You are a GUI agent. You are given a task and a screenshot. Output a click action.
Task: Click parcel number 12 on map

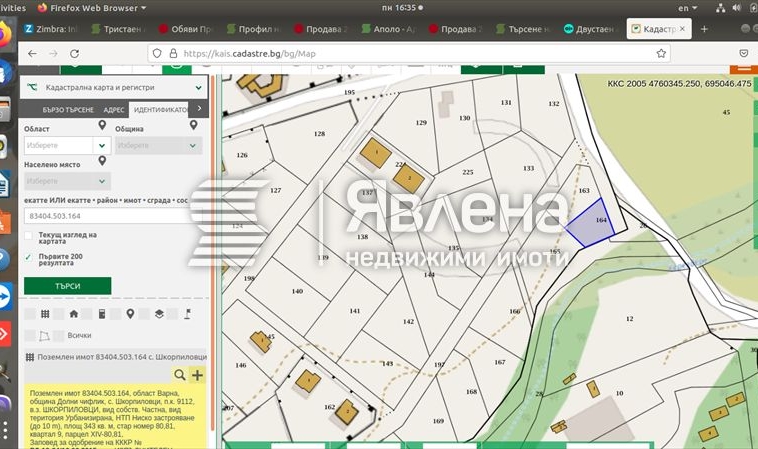tap(629, 319)
